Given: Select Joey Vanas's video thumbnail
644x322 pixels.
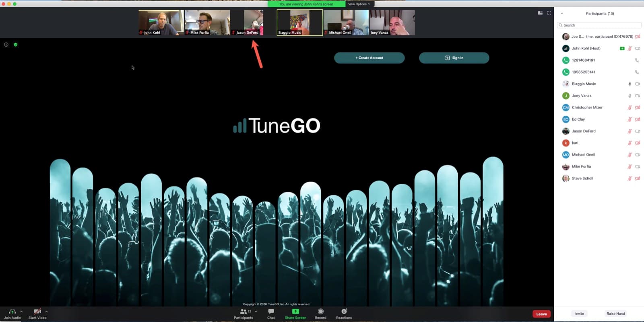Looking at the screenshot, I should tap(392, 23).
